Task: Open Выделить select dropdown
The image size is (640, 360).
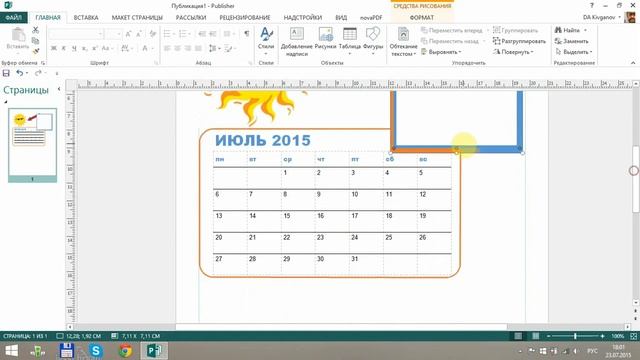Action: pyautogui.click(x=573, y=52)
